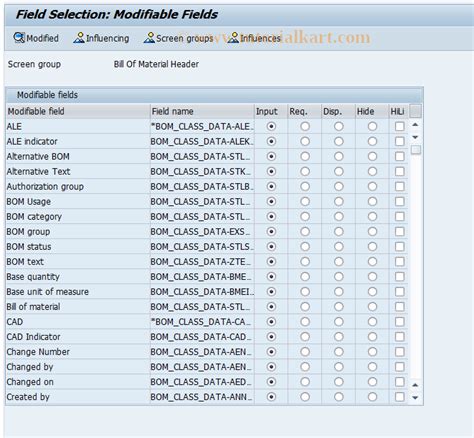Screen dimensions: 474x438
Task: Click the Authorization group label
Action: pyautogui.click(x=45, y=186)
